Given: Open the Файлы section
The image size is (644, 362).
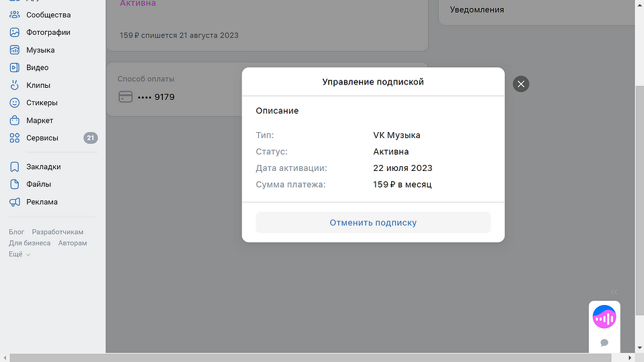Looking at the screenshot, I should 38,184.
